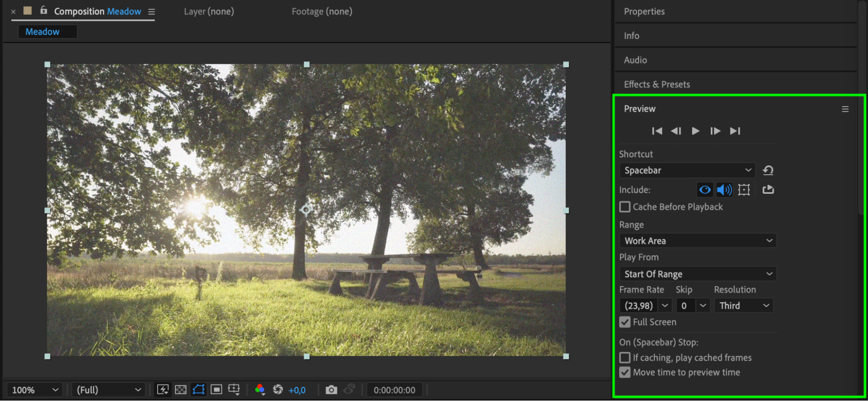Open the Range dropdown set to Work Area

pyautogui.click(x=698, y=241)
